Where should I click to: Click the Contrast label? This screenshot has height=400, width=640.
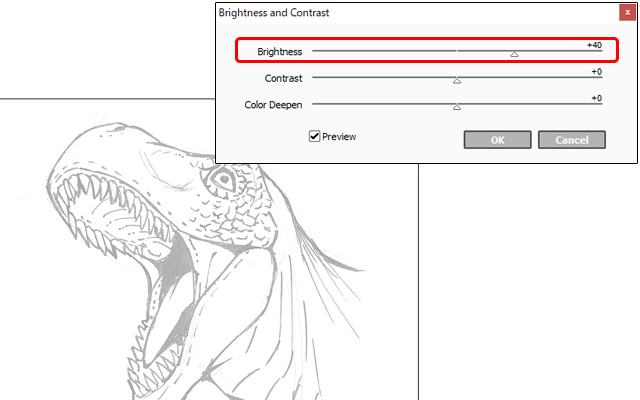pyautogui.click(x=284, y=78)
